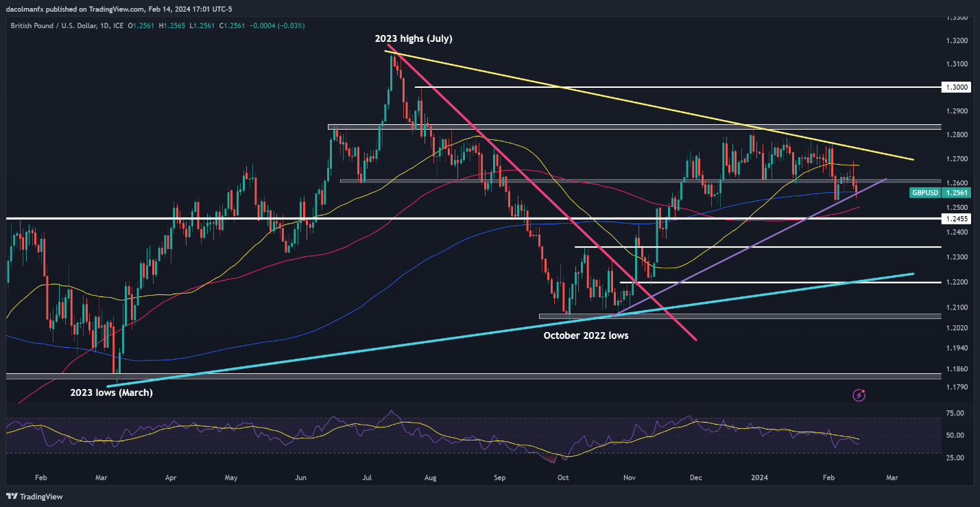Image resolution: width=980 pixels, height=507 pixels.
Task: Click the purple lightning flash icon
Action: coord(859,395)
